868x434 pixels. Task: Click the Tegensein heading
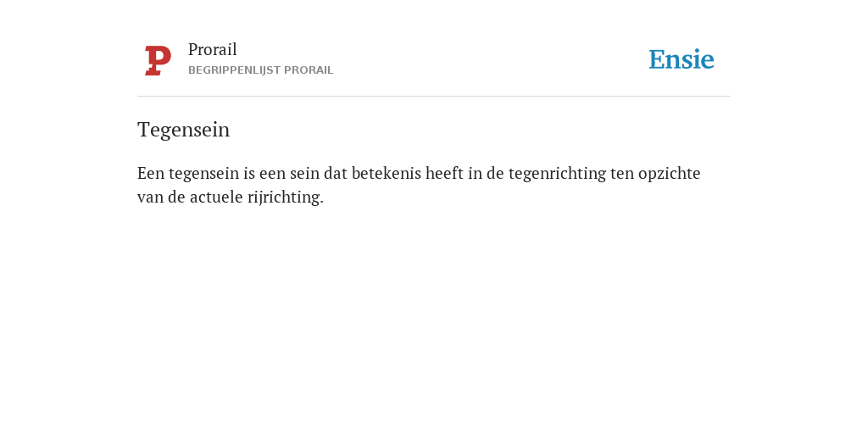click(183, 130)
